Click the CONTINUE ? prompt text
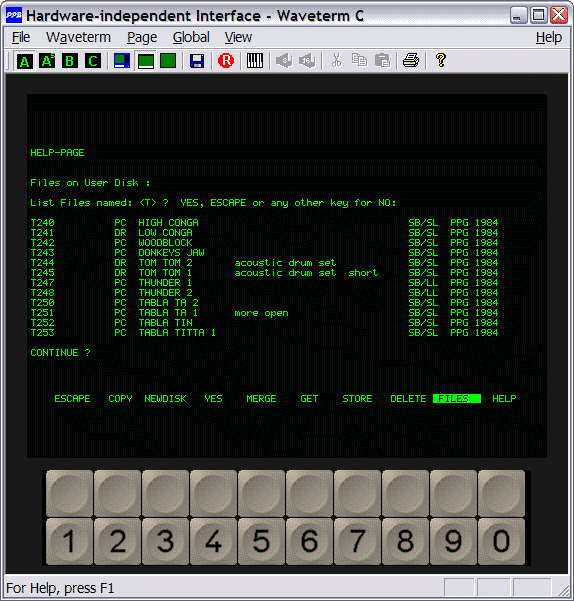Image resolution: width=574 pixels, height=601 pixels. tap(60, 353)
